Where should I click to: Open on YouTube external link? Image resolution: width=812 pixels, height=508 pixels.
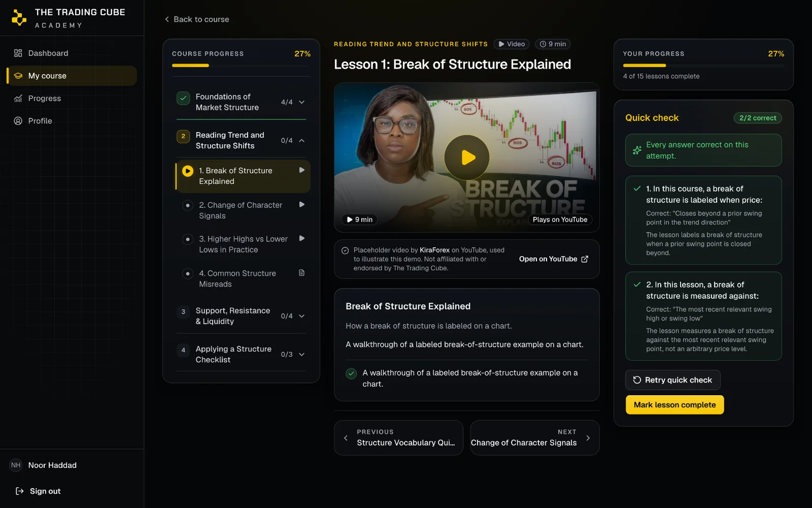pos(554,259)
